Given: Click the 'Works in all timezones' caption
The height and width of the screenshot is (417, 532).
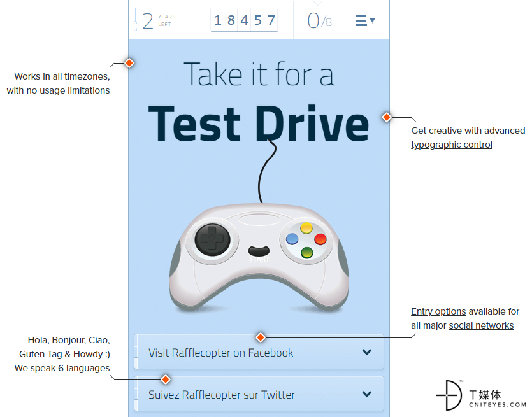Looking at the screenshot, I should (62, 76).
